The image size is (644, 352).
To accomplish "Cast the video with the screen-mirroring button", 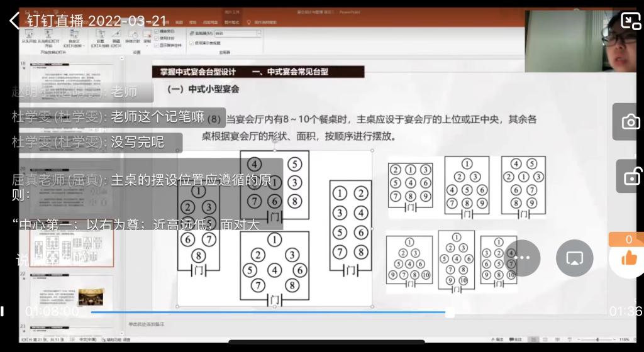I will (574, 258).
